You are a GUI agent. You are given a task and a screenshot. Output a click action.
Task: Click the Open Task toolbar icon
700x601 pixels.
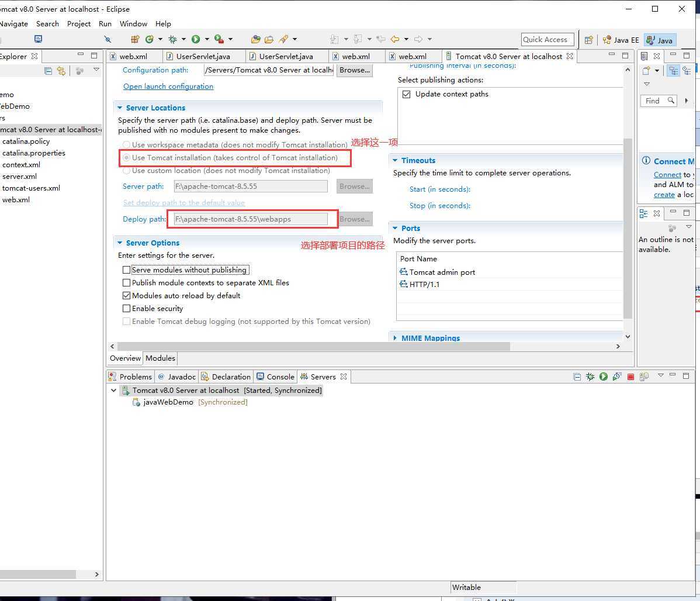pyautogui.click(x=269, y=39)
